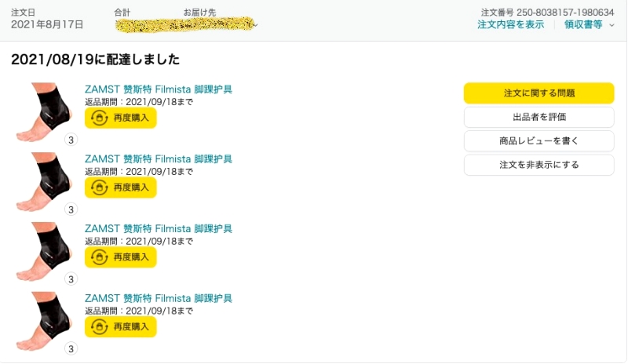This screenshot has width=628, height=364.
Task: Click the fourth item's 再度購入 reorder icon
Action: coord(100,327)
